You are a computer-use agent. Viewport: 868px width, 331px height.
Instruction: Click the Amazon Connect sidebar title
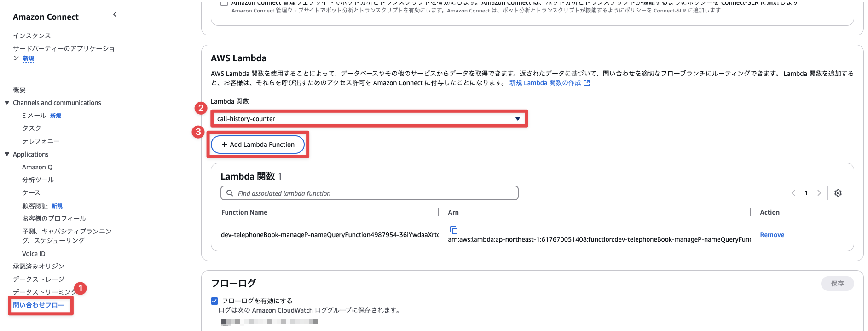pos(46,17)
